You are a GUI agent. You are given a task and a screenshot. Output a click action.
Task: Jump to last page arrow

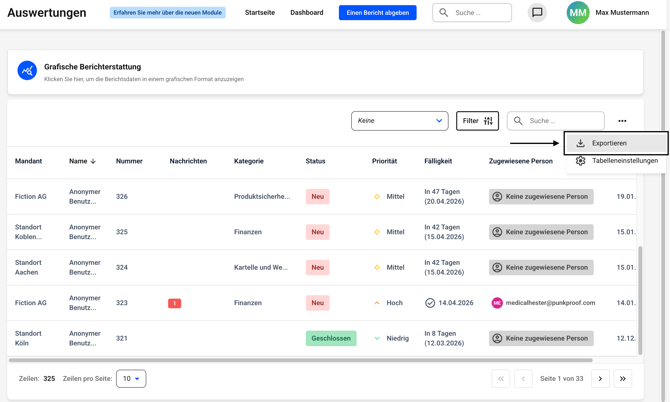tap(623, 379)
